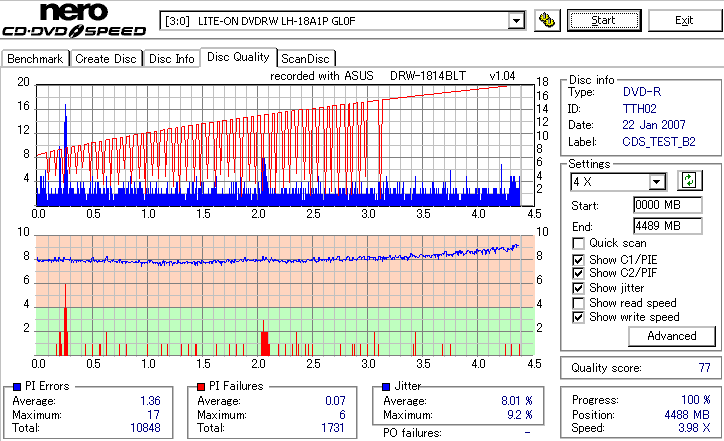The height and width of the screenshot is (441, 724).
Task: Click the Position value 4488 MB
Action: (688, 415)
